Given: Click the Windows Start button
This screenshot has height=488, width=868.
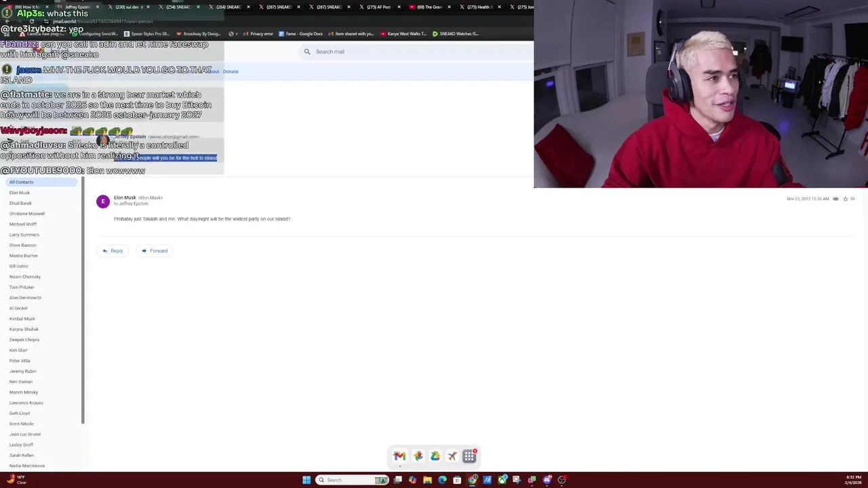Looking at the screenshot, I should tap(307, 480).
